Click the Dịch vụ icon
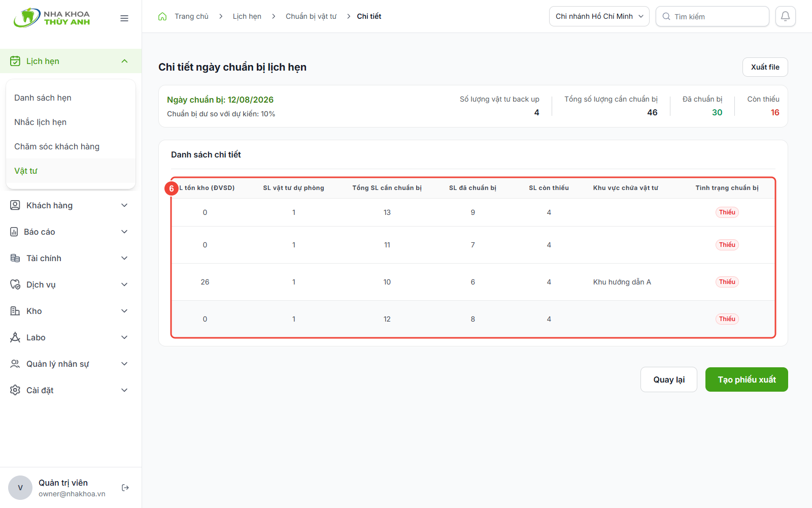 (x=15, y=284)
